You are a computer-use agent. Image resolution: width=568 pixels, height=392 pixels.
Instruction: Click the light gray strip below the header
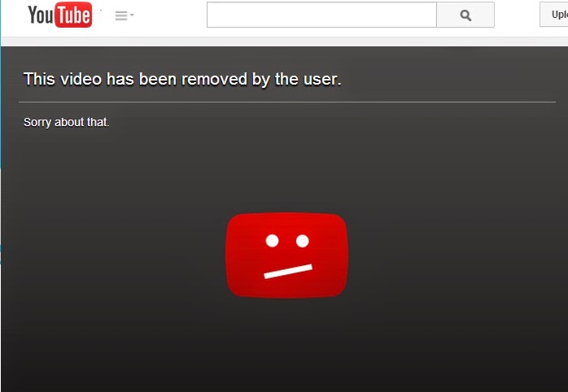tap(284, 41)
